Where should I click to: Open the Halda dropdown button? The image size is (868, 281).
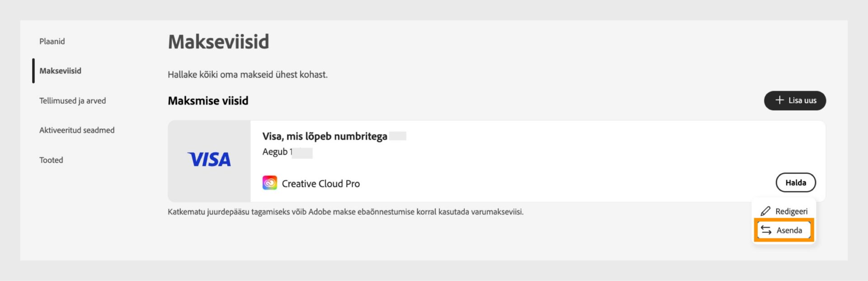coord(796,183)
